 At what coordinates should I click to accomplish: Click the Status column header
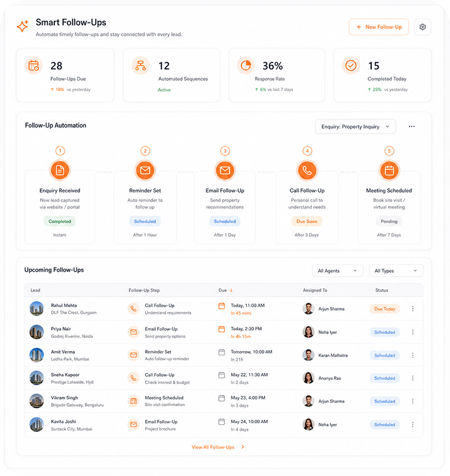coord(382,290)
